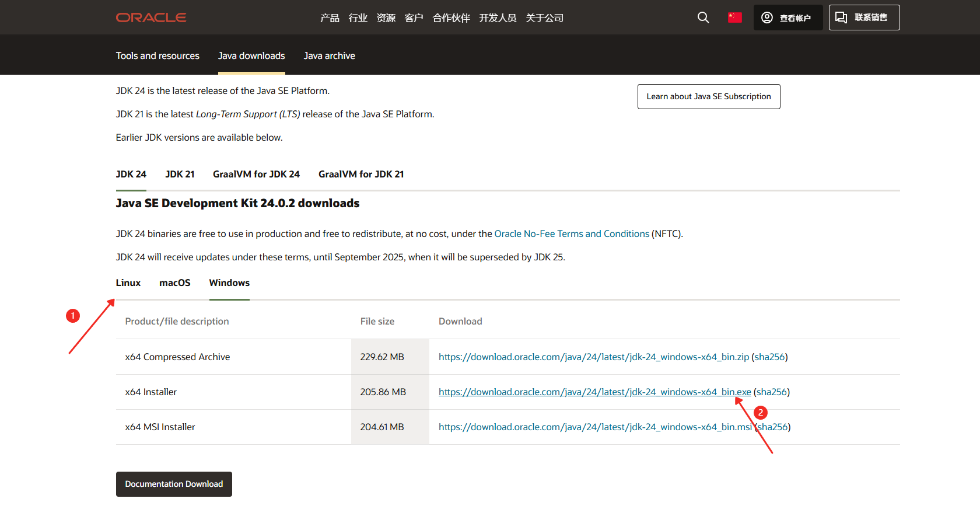Screen dimensions: 980x509
Task: Open the search magnifier icon
Action: (703, 18)
